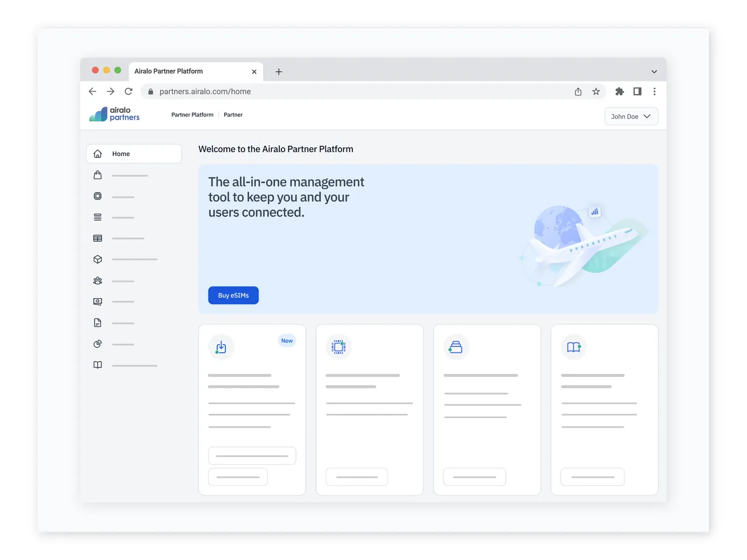Close the Airalo Partner Platform tab
The image size is (747, 560).
(254, 72)
